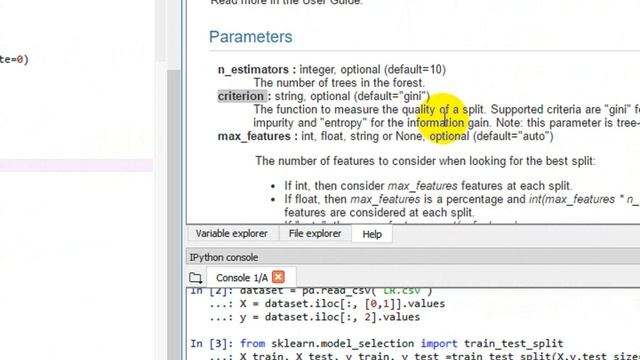
Task: Click the highlighted criterion parameter
Action: coord(241,96)
